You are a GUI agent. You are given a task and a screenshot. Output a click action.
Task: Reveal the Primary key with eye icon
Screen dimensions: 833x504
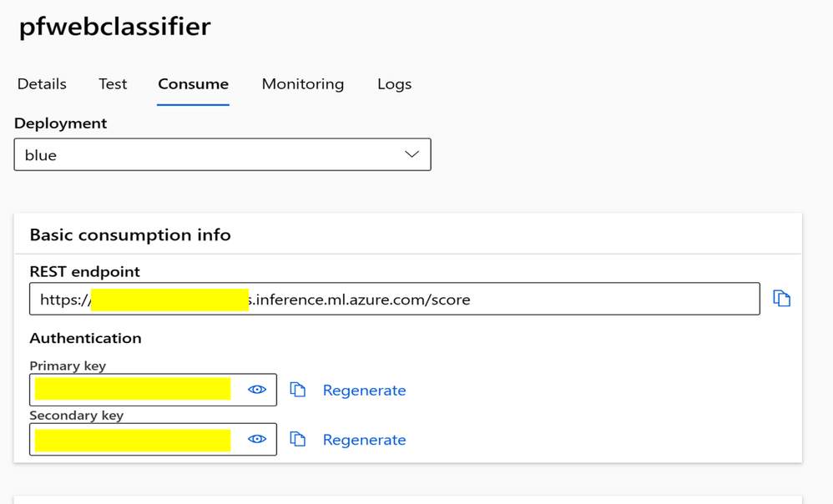(257, 390)
